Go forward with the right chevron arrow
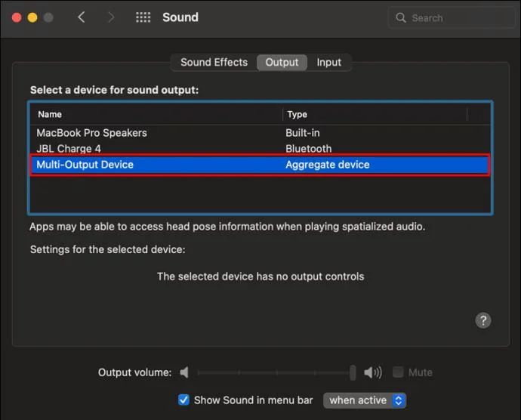521x420 pixels. [111, 17]
